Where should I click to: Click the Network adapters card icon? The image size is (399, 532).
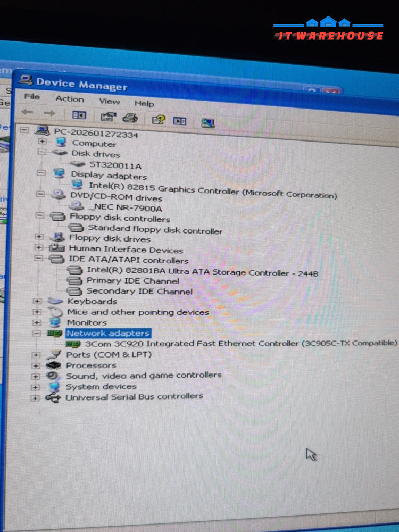click(x=54, y=334)
